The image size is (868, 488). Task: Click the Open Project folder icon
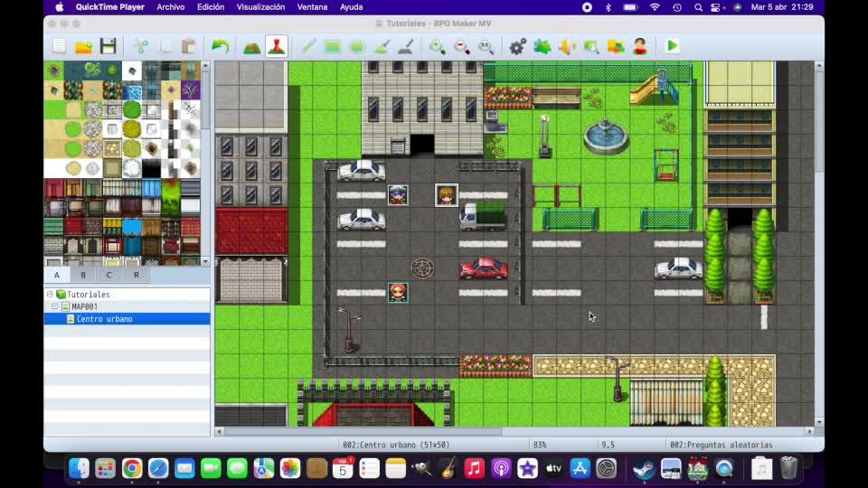tap(83, 46)
